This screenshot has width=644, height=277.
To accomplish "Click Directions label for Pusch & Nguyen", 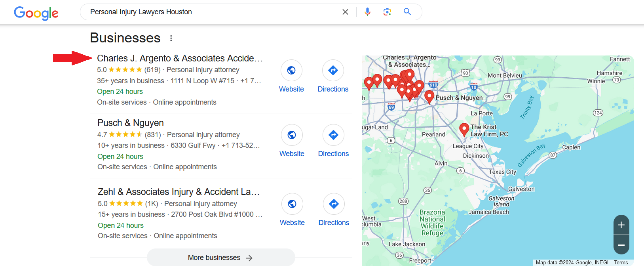I will pos(333,154).
